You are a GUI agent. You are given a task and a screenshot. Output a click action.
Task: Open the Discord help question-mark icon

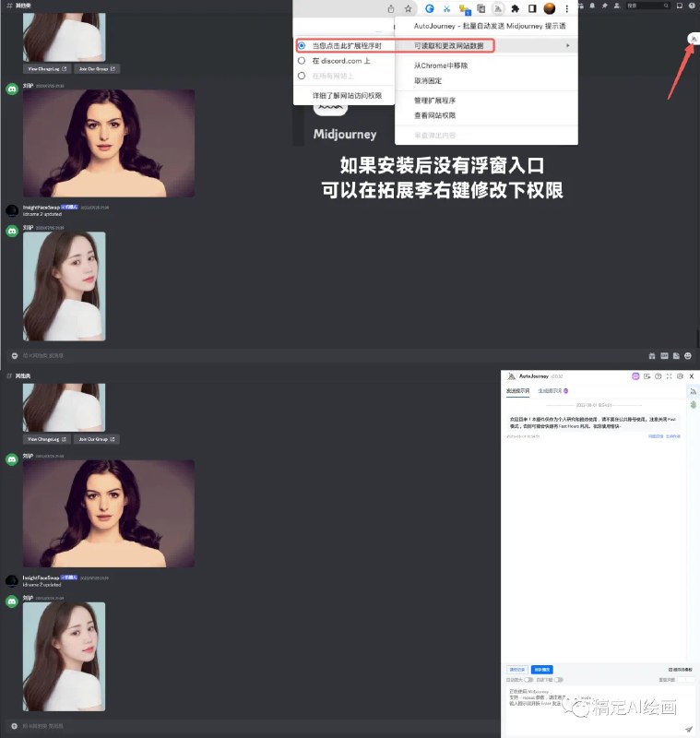pos(692,6)
